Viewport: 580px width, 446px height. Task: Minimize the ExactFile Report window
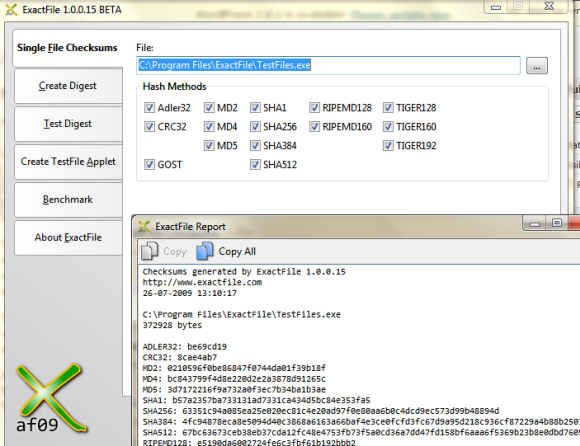pos(535,224)
